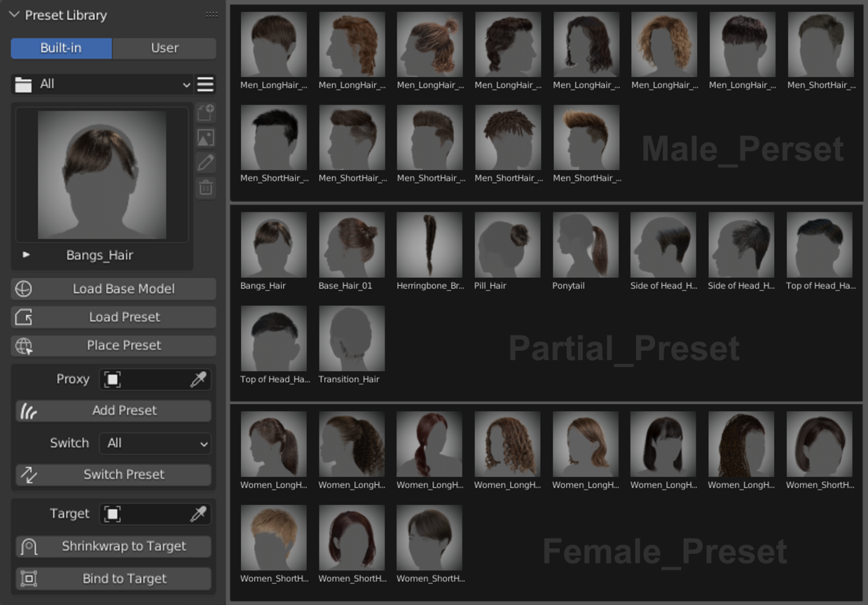Open the filter options hamburger icon
The image size is (868, 605).
pyautogui.click(x=205, y=84)
